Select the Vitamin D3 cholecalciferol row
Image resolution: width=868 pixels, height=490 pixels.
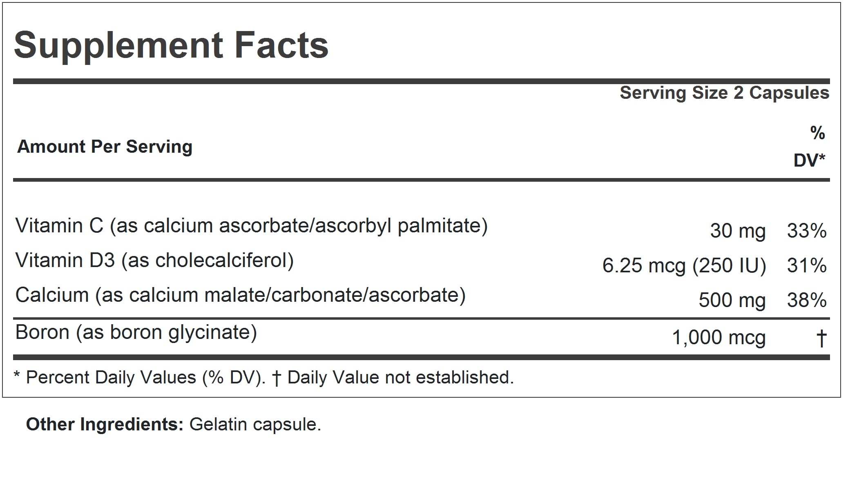[x=421, y=263]
